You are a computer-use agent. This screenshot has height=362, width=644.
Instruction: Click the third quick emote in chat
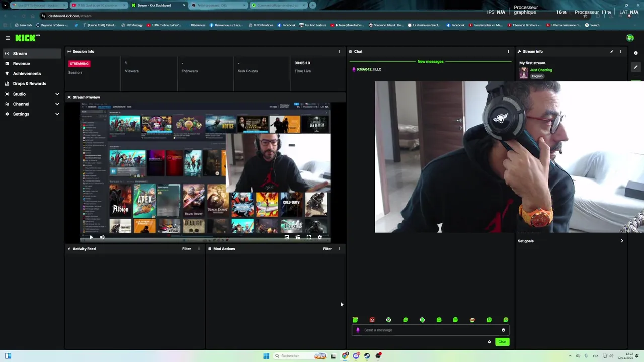point(388,320)
